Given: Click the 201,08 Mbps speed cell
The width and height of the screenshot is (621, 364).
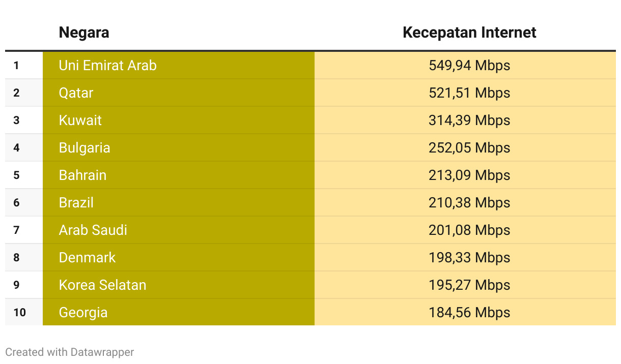Looking at the screenshot, I should [x=465, y=230].
